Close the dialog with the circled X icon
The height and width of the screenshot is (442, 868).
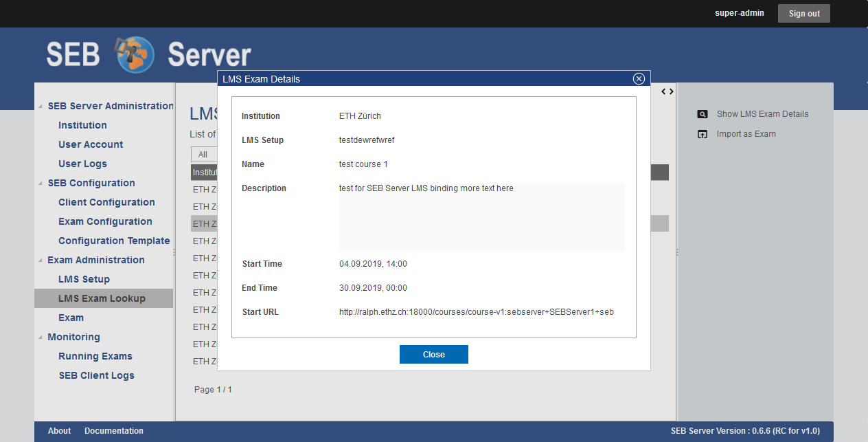(639, 79)
